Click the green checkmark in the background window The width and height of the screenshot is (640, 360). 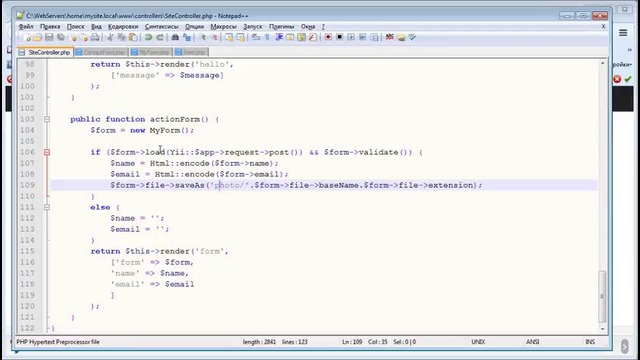tap(628, 79)
